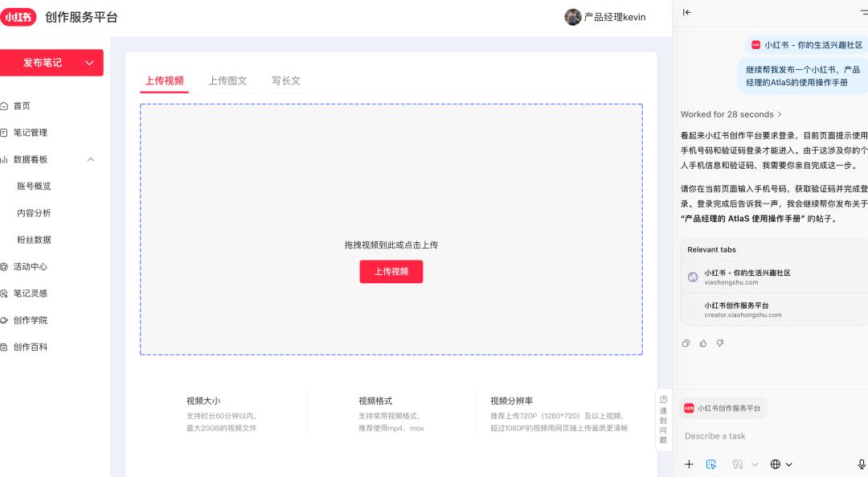Open the globe dropdown in chat input

click(780, 464)
